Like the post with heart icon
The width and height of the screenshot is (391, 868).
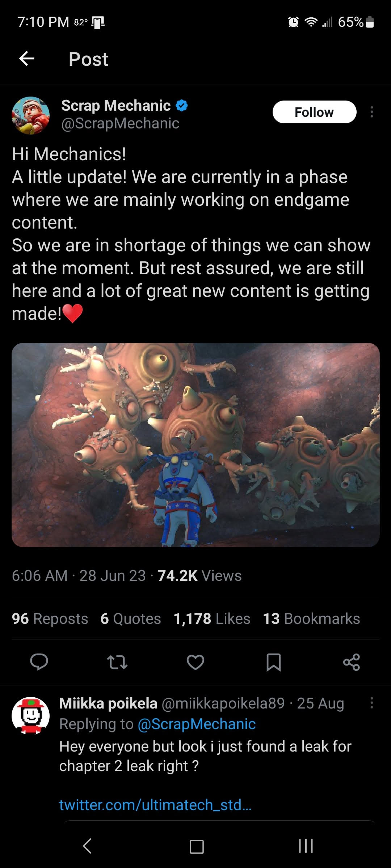click(195, 662)
